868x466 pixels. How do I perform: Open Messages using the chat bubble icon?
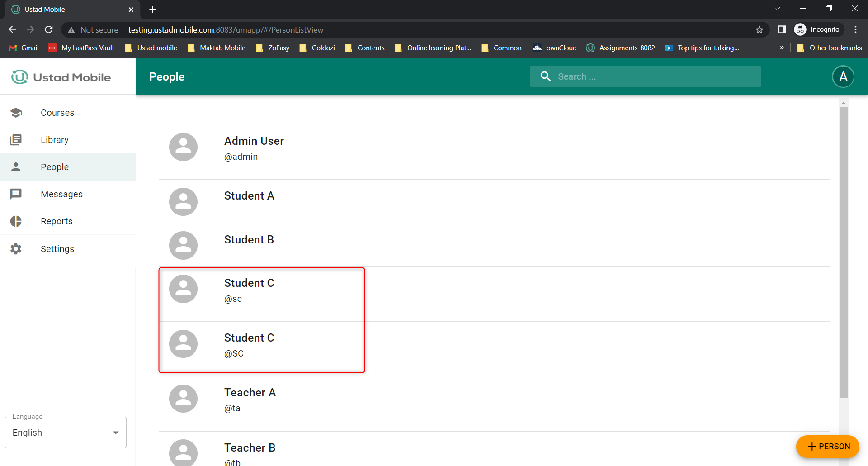tap(16, 194)
